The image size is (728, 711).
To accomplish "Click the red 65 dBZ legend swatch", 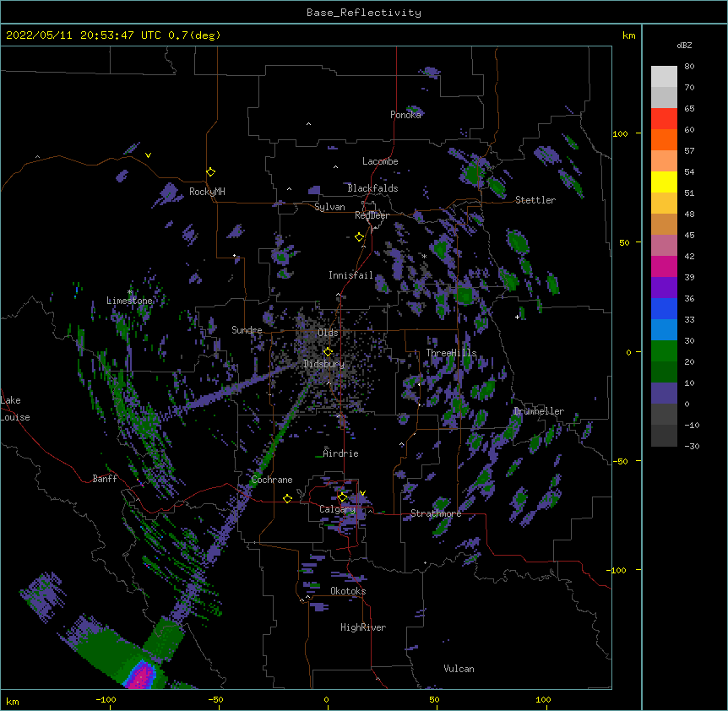I will click(x=664, y=119).
